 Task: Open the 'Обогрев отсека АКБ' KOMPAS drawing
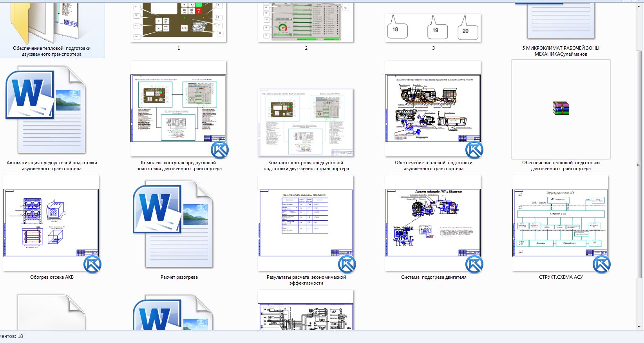click(51, 223)
